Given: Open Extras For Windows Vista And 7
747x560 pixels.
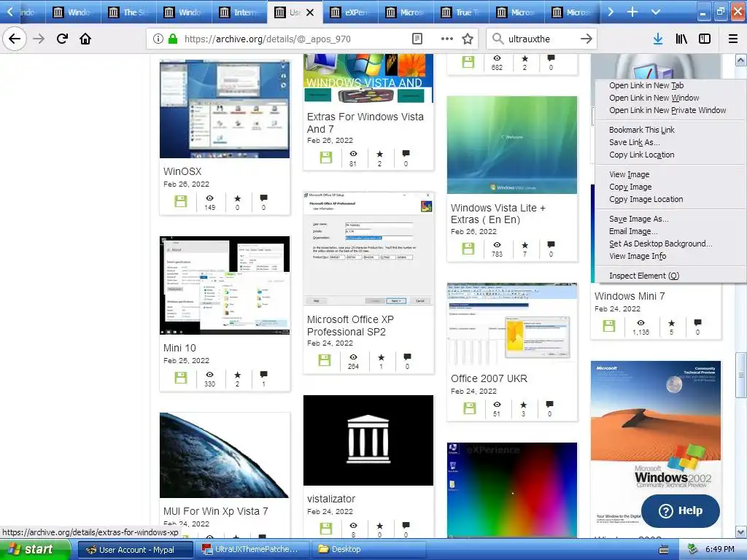Looking at the screenshot, I should pos(365,122).
